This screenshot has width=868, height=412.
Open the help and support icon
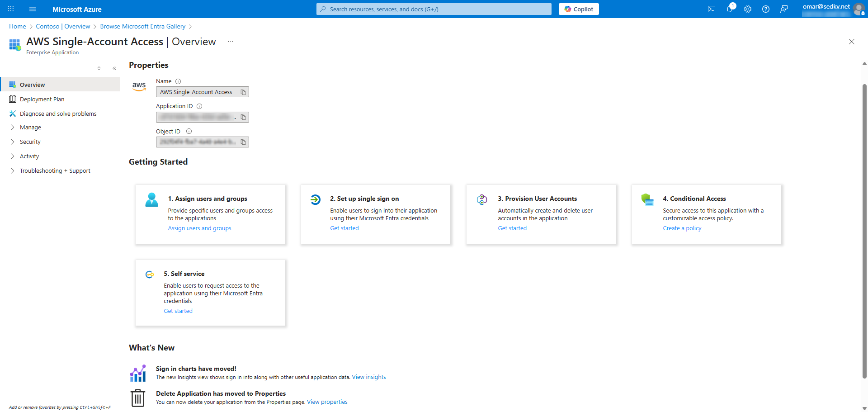[766, 9]
